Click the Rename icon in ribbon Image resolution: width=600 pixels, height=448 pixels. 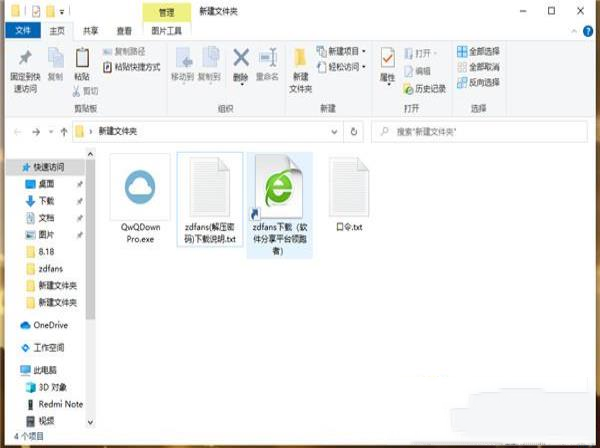267,63
